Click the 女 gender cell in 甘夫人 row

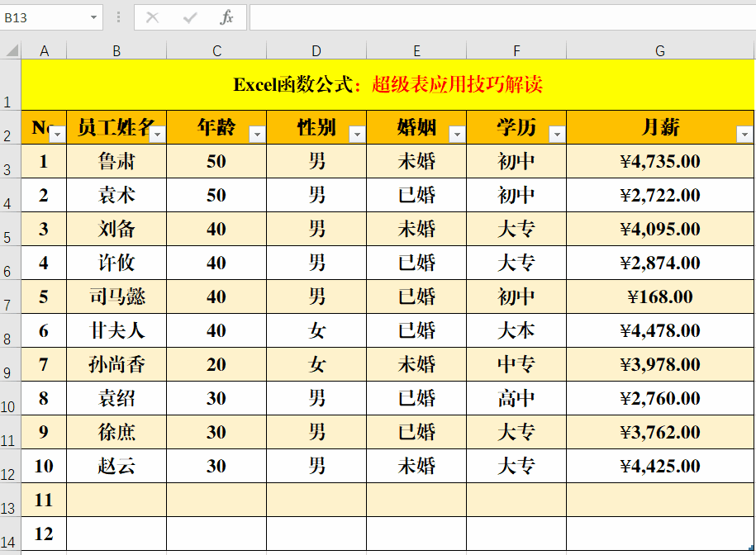[316, 330]
